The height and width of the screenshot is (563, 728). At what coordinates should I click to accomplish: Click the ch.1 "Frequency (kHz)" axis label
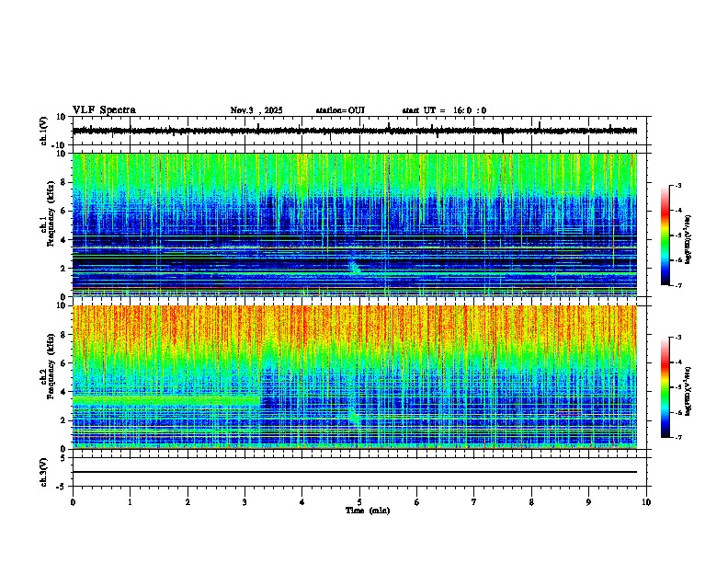click(51, 213)
